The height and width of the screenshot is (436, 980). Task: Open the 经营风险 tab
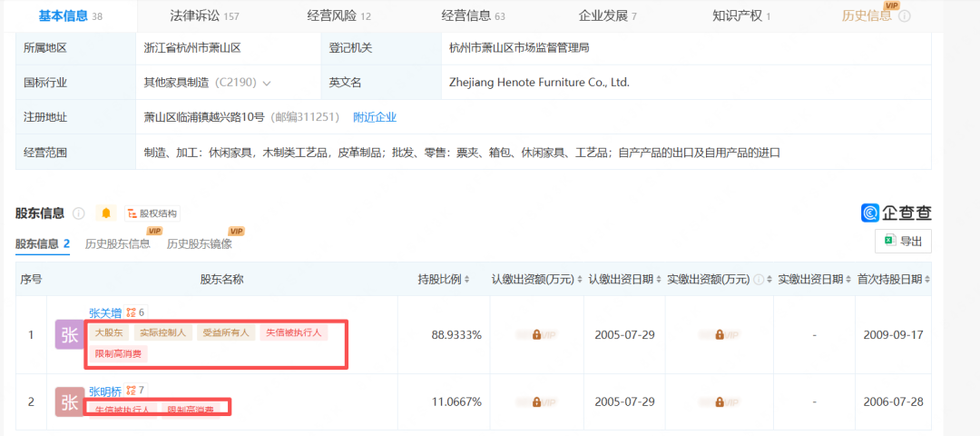click(x=338, y=16)
